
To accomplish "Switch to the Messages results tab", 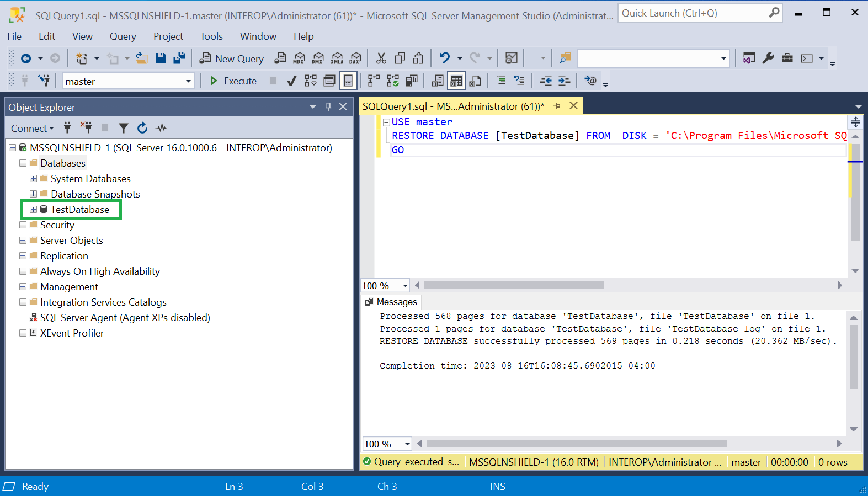I will [391, 302].
